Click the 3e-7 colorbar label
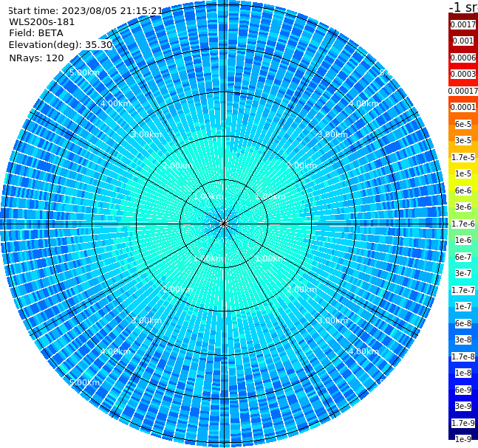This screenshot has width=478, height=448. [463, 273]
